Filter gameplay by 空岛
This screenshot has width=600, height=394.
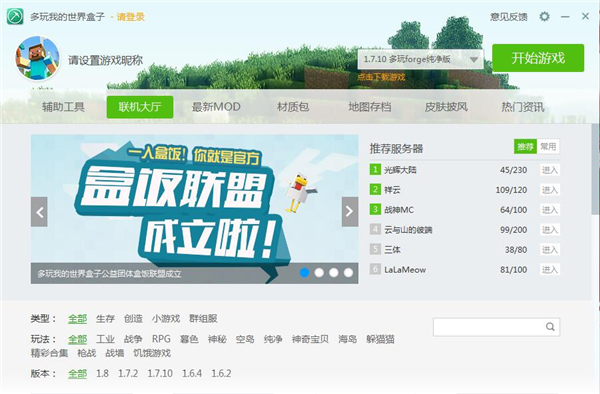[245, 339]
